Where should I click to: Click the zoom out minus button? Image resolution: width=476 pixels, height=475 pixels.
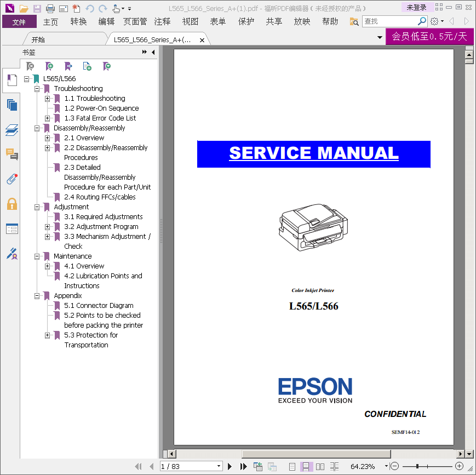[x=394, y=466]
